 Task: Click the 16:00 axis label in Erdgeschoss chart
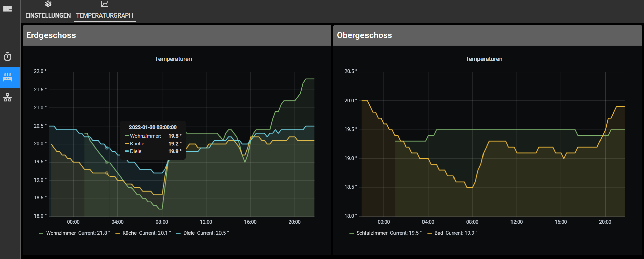tap(250, 222)
